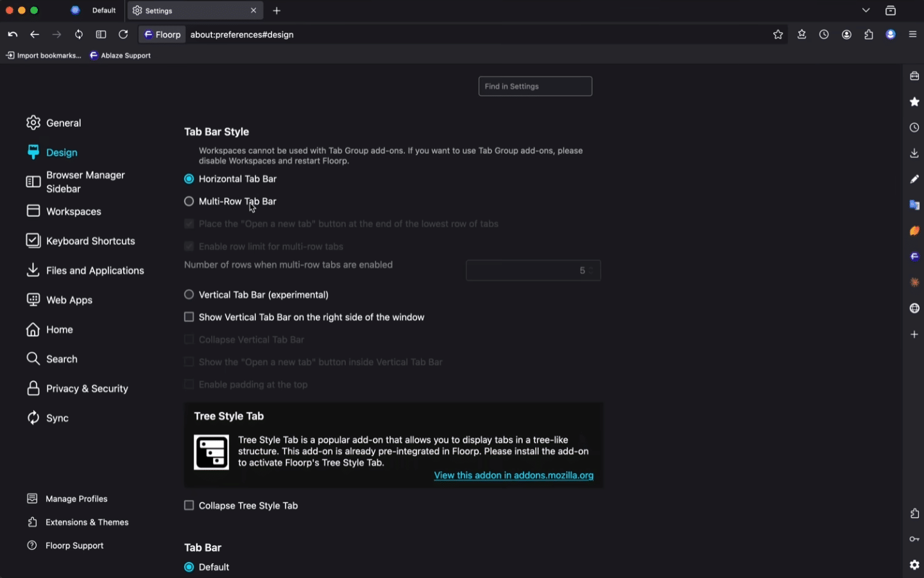Open Files and Applications settings
This screenshot has height=578, width=924.
click(85, 270)
